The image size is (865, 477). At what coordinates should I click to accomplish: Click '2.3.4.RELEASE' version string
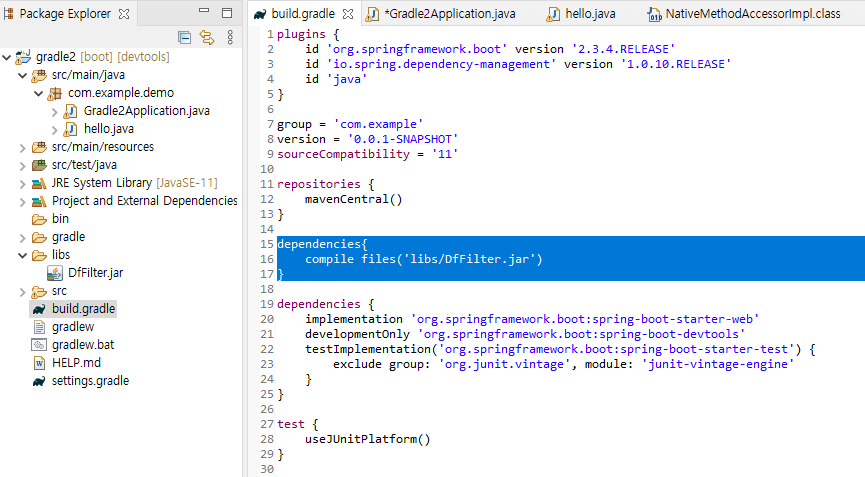pyautogui.click(x=623, y=49)
